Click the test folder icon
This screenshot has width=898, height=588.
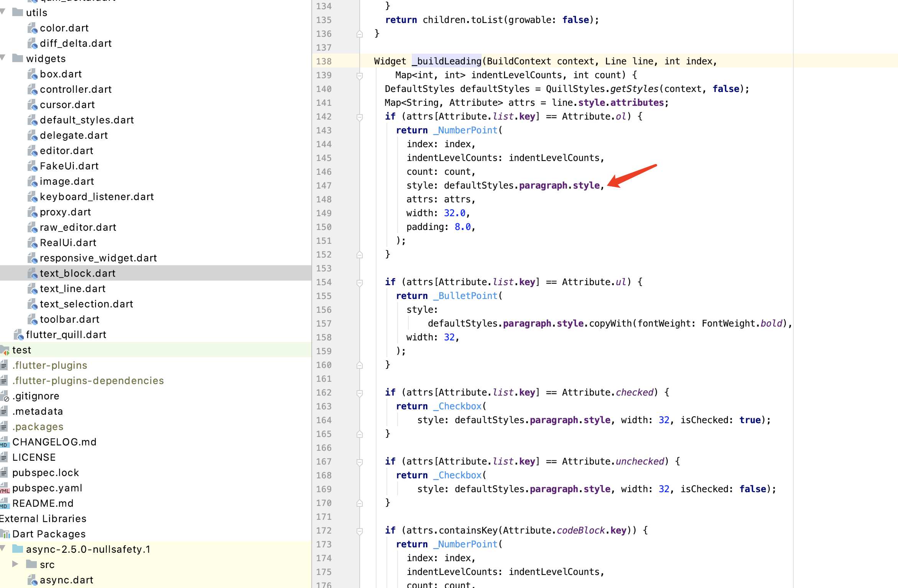pyautogui.click(x=5, y=350)
